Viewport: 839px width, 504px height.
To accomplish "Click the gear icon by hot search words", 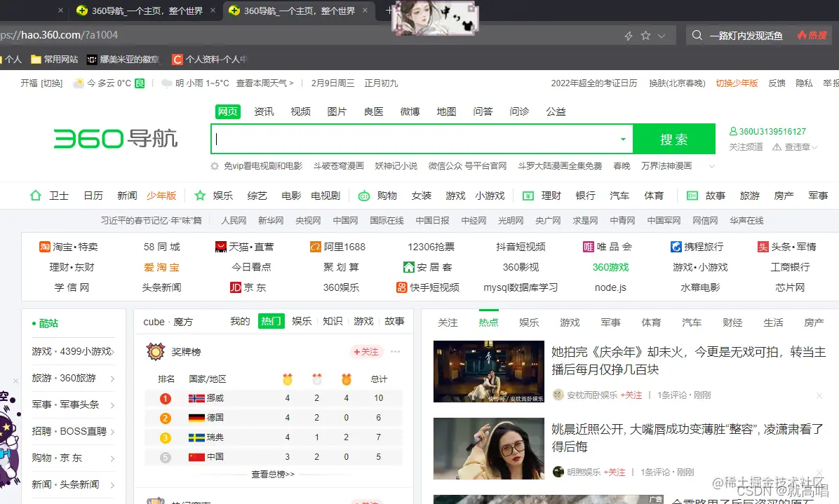I will [x=215, y=166].
